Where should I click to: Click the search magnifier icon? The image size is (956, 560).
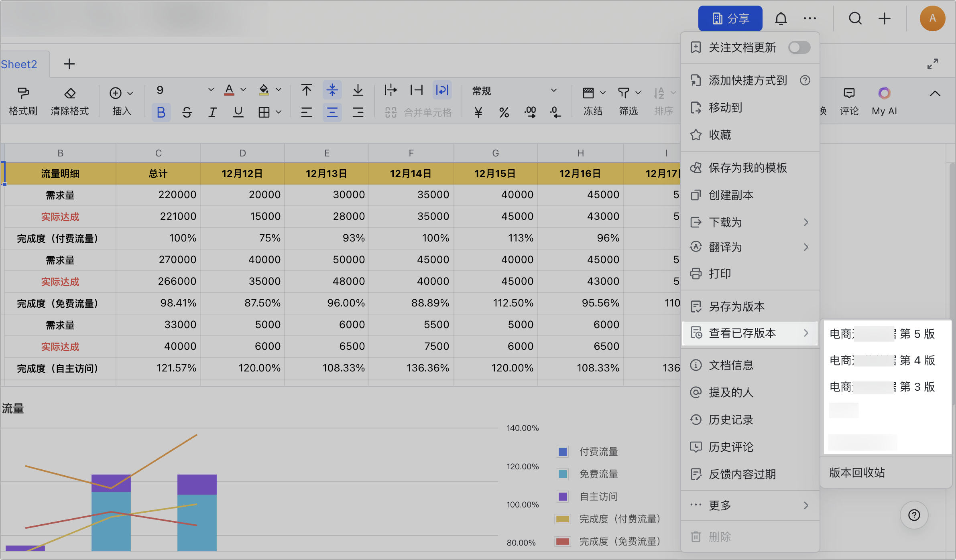[855, 18]
